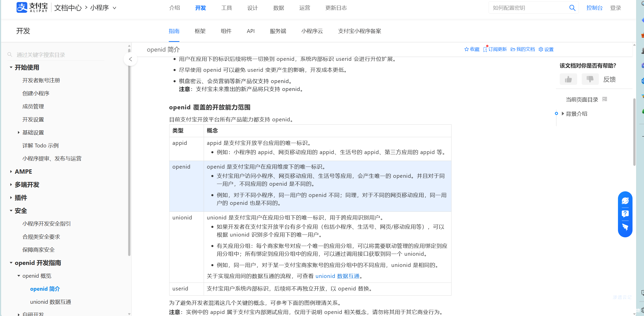The image size is (644, 316).
Task: Give thumbs-up feedback on this document
Action: 568,79
